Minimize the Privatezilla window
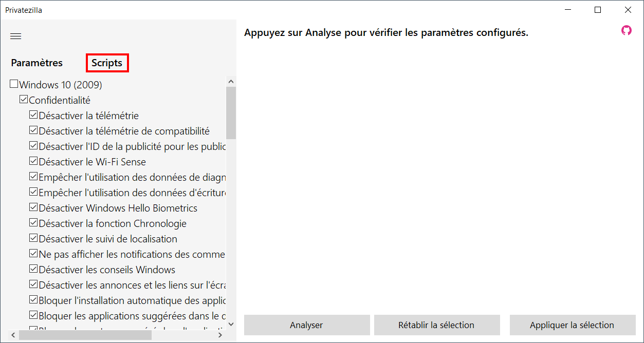644x343 pixels. [x=568, y=10]
